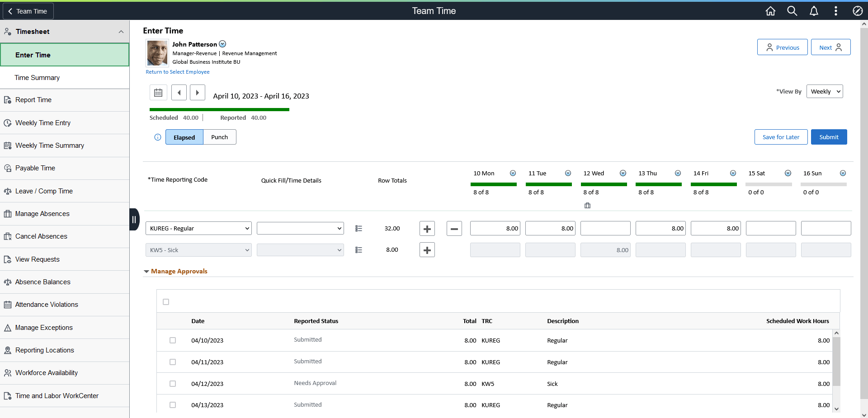Open the NavBar compass icon

pos(858,11)
